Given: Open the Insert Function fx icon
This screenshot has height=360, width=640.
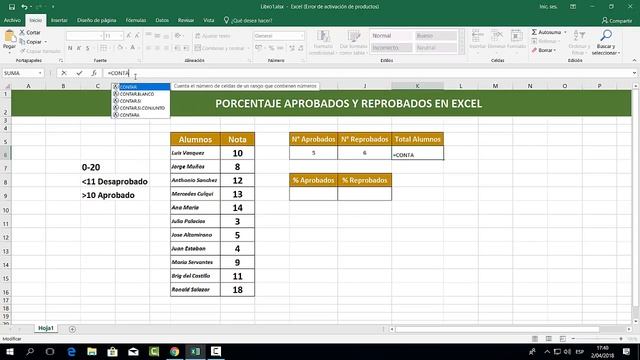Looking at the screenshot, I should [x=94, y=73].
